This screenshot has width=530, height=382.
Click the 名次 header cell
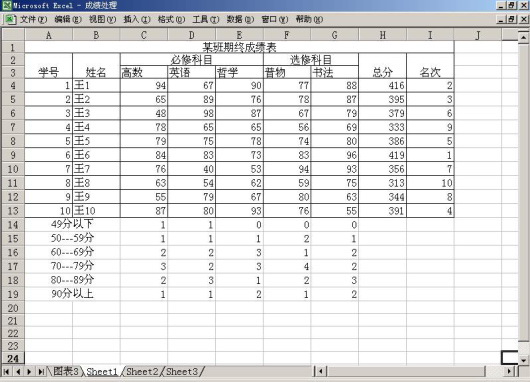click(430, 66)
